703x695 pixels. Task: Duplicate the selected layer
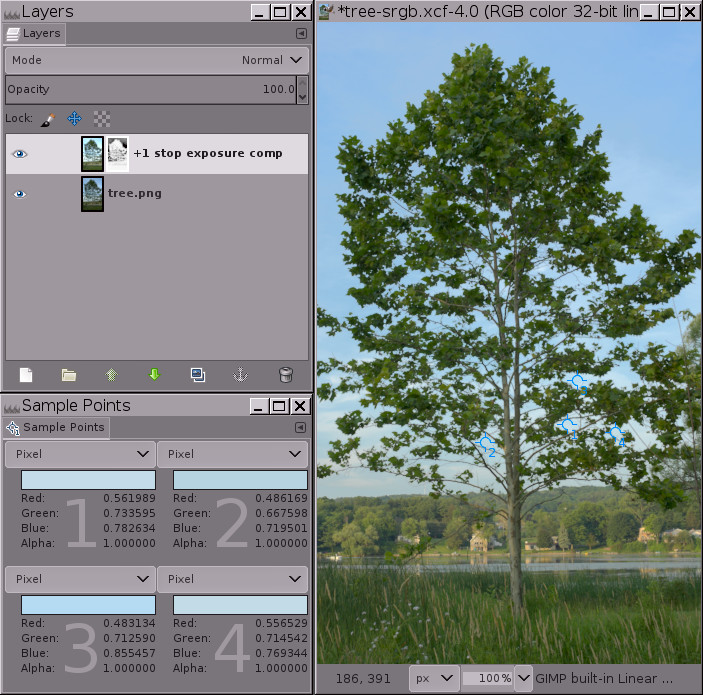coord(198,375)
